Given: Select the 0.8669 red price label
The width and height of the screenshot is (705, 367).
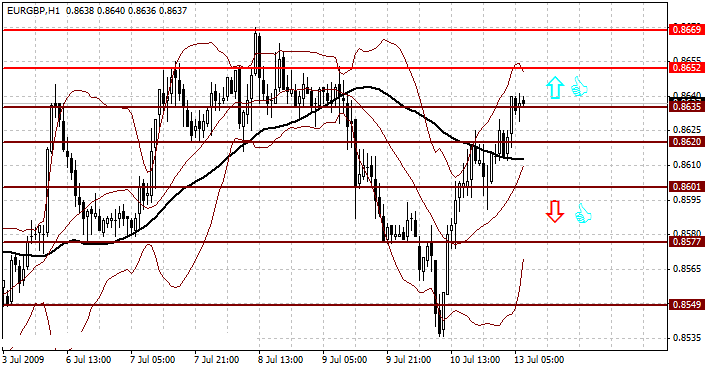Looking at the screenshot, I should tap(686, 30).
